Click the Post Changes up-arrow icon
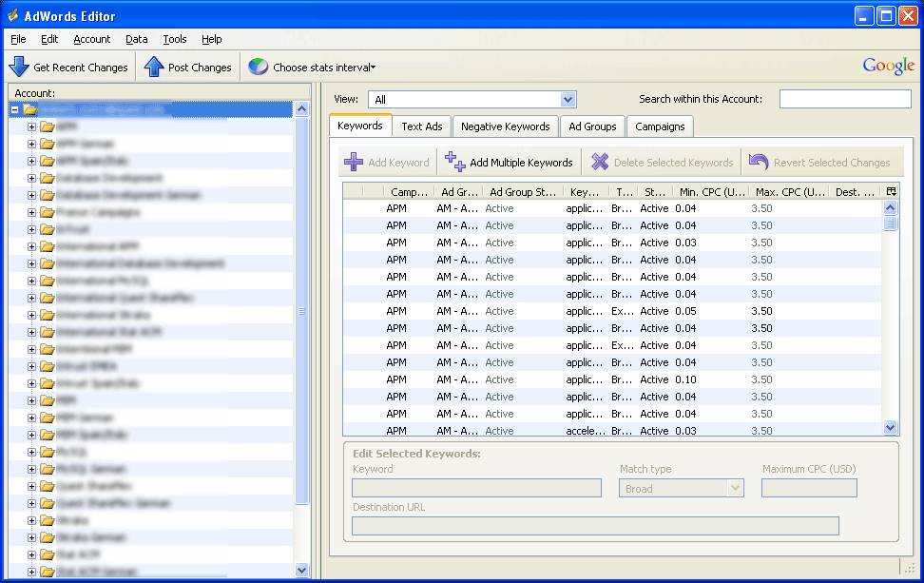The width and height of the screenshot is (924, 583). (x=152, y=67)
